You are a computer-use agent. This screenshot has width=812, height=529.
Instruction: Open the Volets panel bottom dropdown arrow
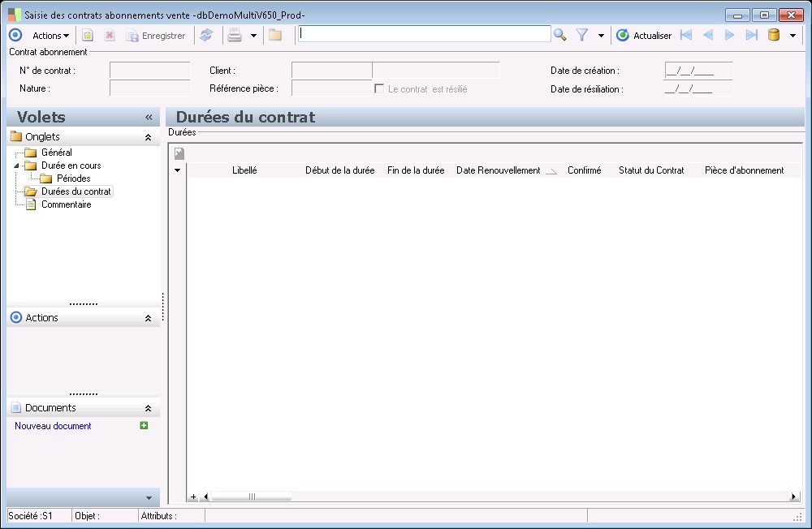[149, 498]
